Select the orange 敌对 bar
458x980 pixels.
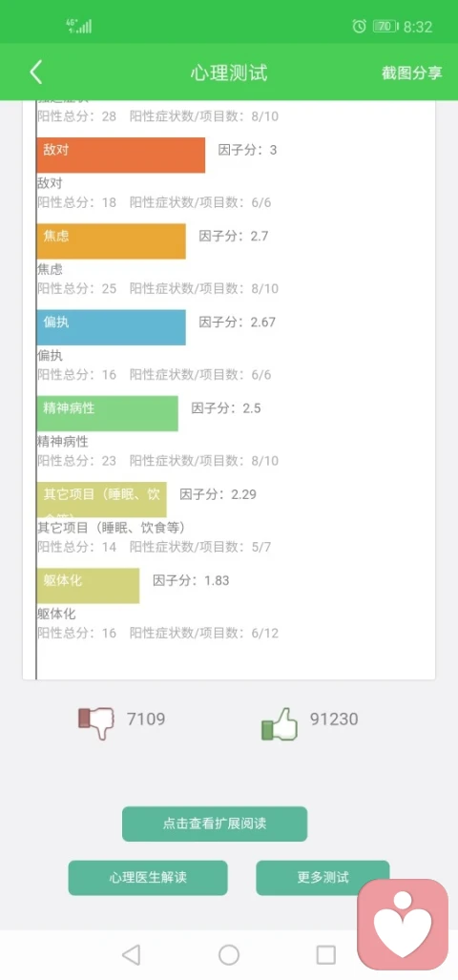tap(120, 155)
